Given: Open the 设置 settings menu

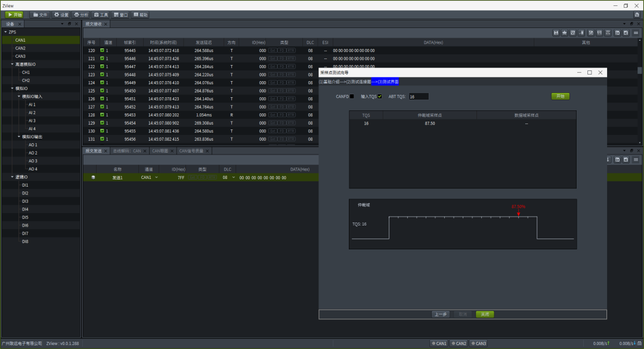Looking at the screenshot, I should [x=61, y=14].
